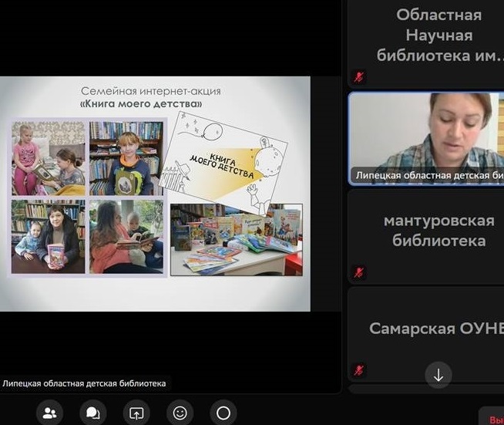504x425 pixels.
Task: Click the photo of books displayed on table
Action: click(x=237, y=240)
